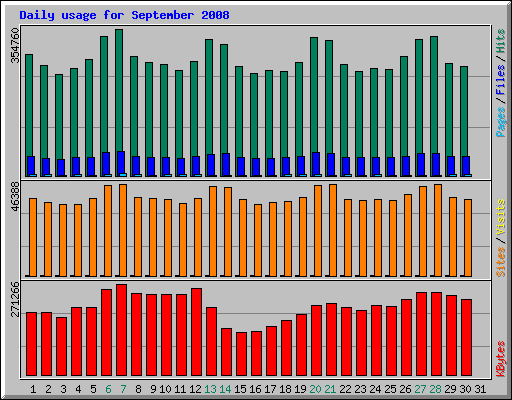Image resolution: width=512 pixels, height=400 pixels.
Task: Click the day 10 axis label
Action: pos(165,389)
